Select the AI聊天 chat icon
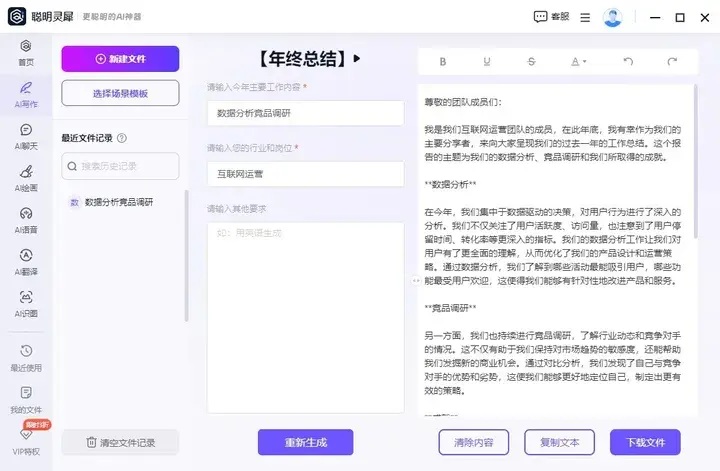 [25, 135]
